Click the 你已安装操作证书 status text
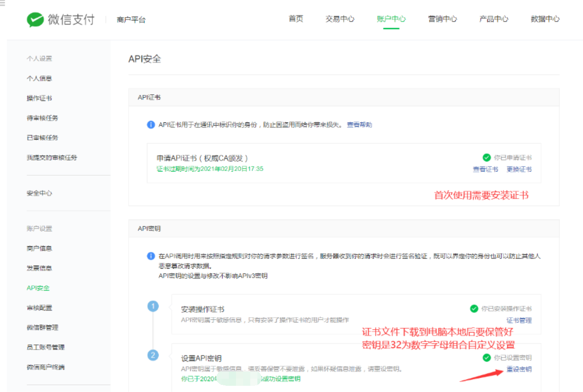The width and height of the screenshot is (583, 392). click(x=507, y=309)
